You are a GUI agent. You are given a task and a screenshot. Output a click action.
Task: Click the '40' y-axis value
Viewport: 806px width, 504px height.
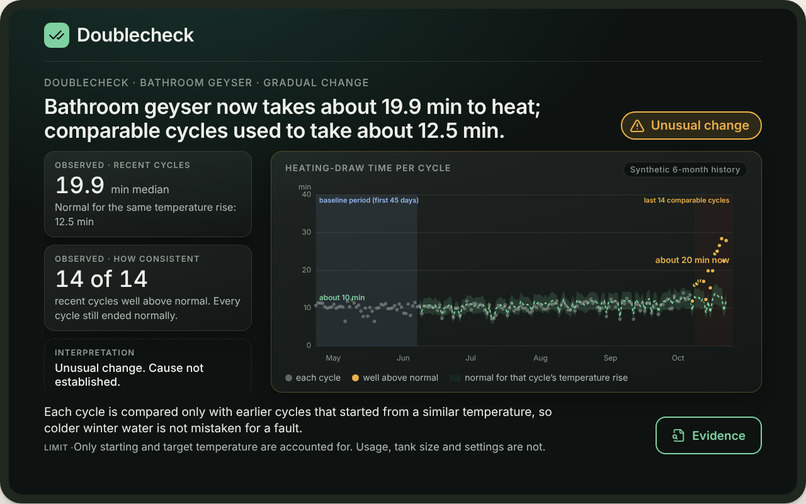[306, 194]
